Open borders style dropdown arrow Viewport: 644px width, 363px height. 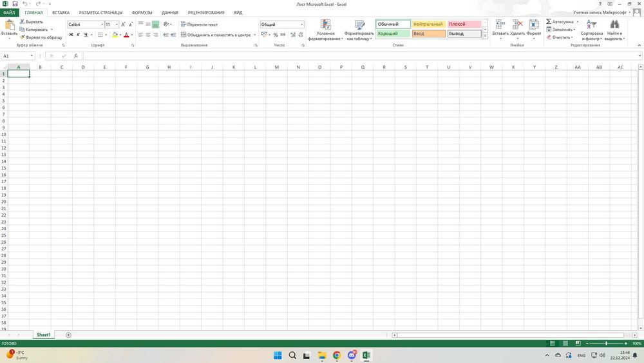tap(106, 35)
